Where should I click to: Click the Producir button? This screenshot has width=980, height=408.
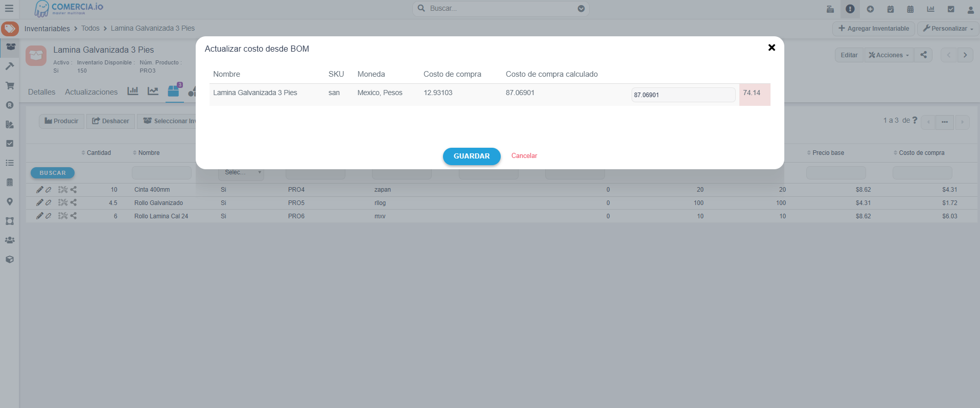pos(61,121)
